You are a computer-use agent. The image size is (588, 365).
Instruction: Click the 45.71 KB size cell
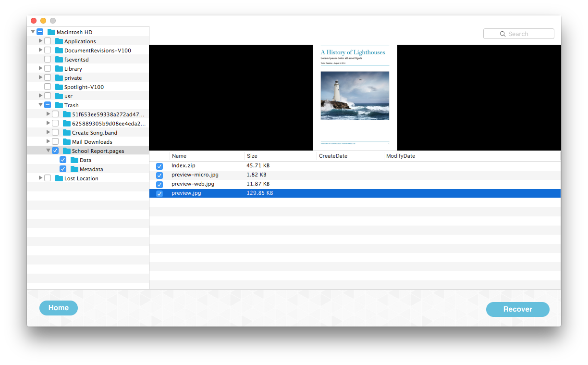(258, 166)
